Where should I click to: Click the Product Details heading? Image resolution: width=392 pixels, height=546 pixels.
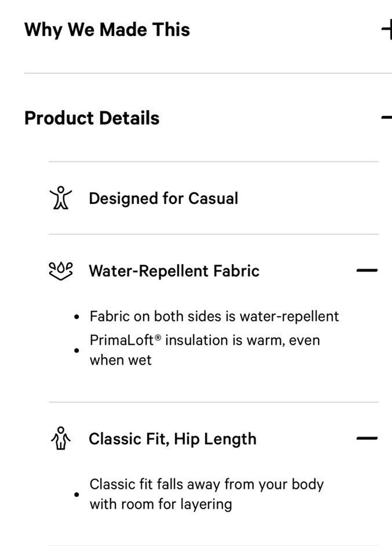pos(92,118)
